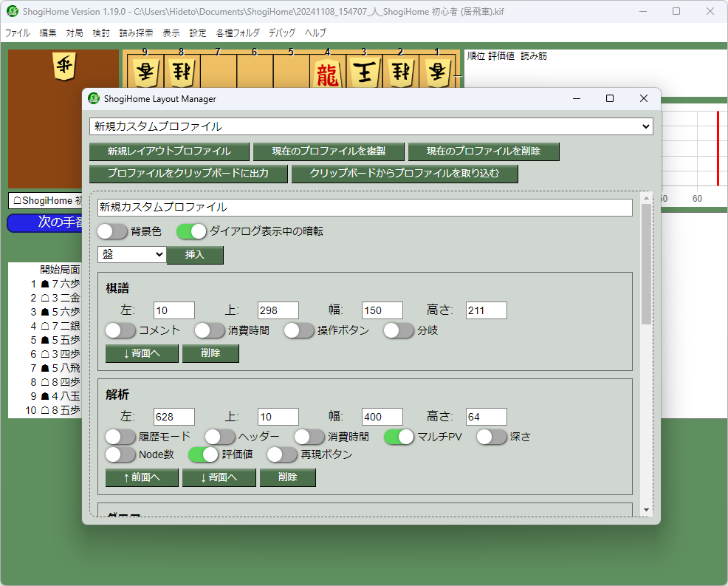Click the ↑前面へ button in the 解析 section
This screenshot has height=586, width=728.
coord(141,477)
